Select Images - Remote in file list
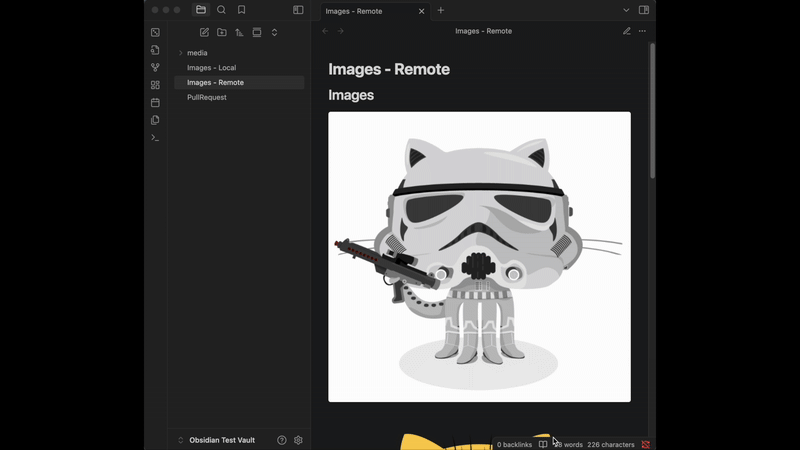The height and width of the screenshot is (450, 800). [239, 82]
